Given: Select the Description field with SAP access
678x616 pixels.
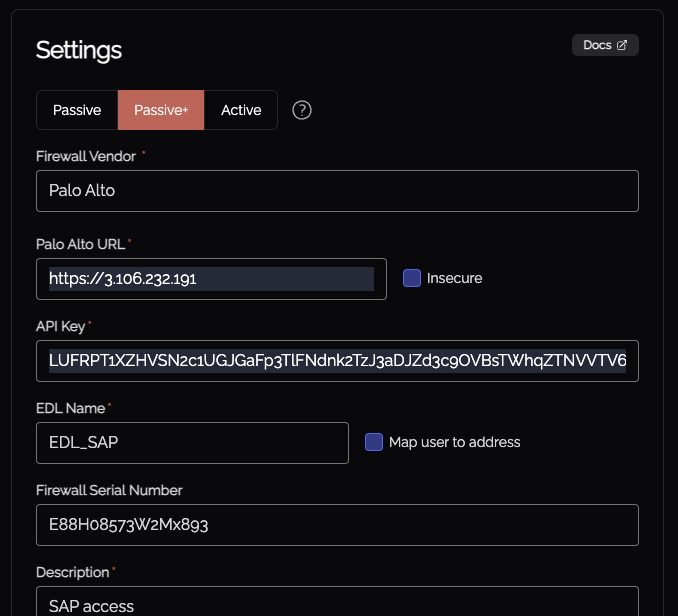Looking at the screenshot, I should [x=337, y=604].
